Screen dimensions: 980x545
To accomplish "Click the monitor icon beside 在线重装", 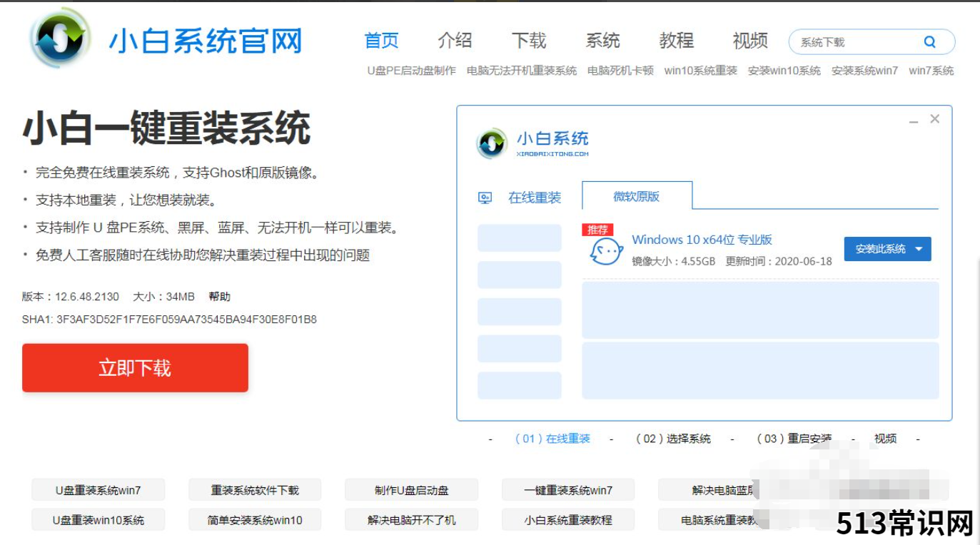I will [485, 198].
